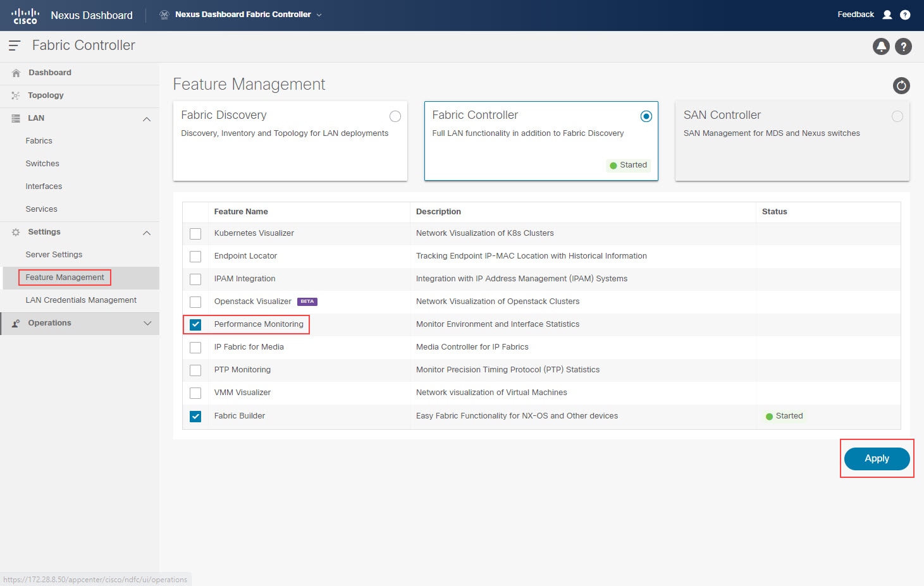This screenshot has height=586, width=924.
Task: Click the Cisco logo icon
Action: point(25,15)
